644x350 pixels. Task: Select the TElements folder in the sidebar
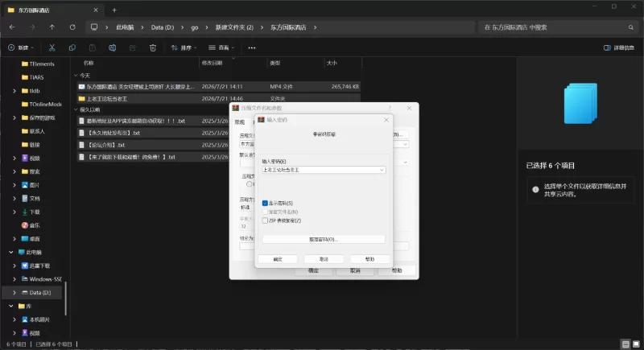coord(42,64)
